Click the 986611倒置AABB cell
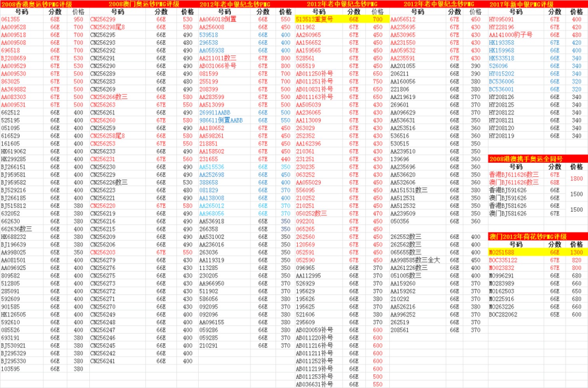The image size is (588, 388). point(221,120)
